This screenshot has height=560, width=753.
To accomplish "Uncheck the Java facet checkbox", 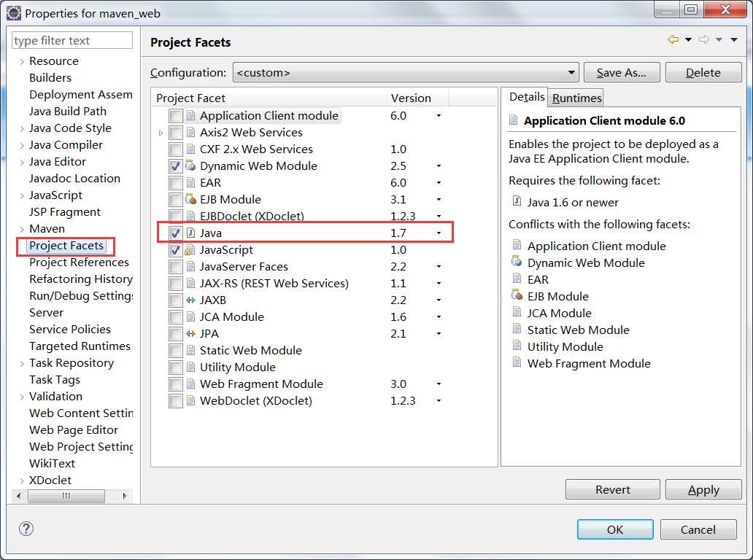I will pos(176,233).
